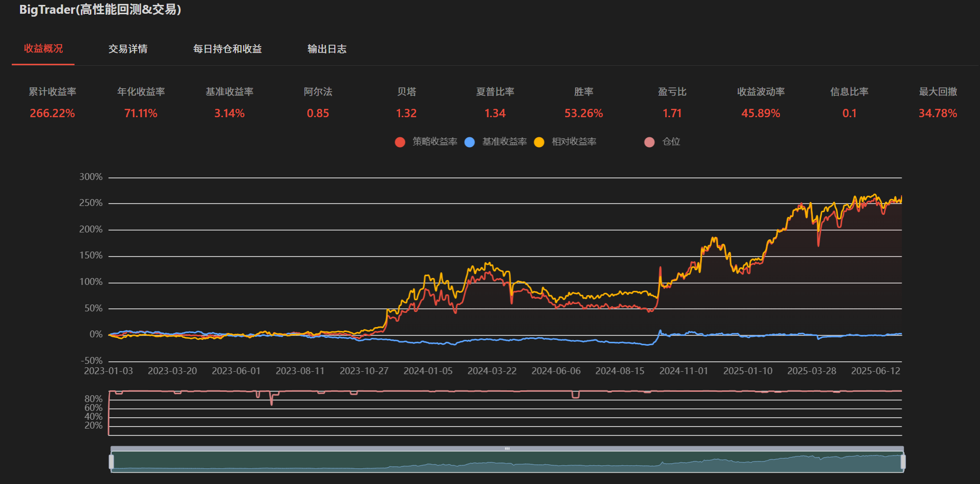
Task: Click the BigTrader title heading
Action: pyautogui.click(x=100, y=10)
